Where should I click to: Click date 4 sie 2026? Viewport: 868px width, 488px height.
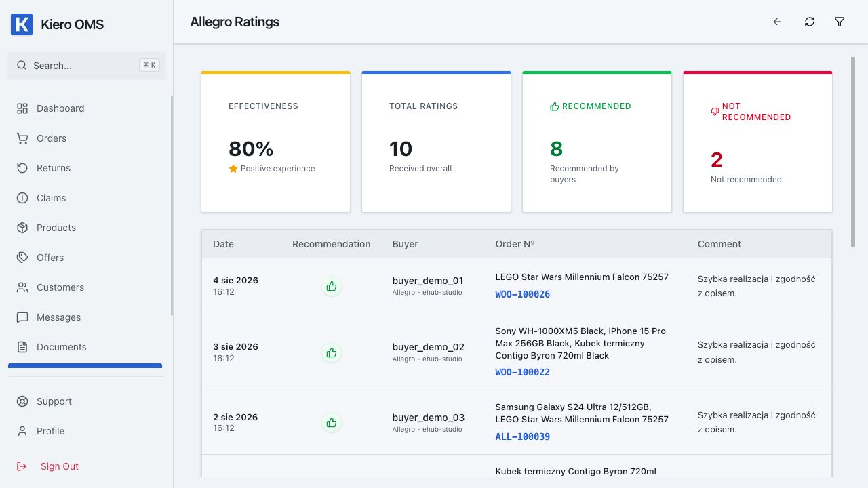point(235,280)
